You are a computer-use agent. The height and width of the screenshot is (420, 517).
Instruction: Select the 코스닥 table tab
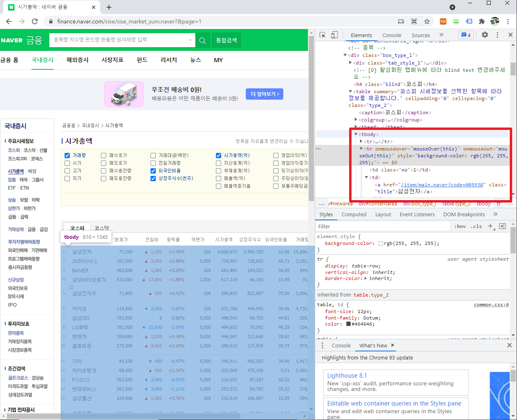tap(102, 228)
